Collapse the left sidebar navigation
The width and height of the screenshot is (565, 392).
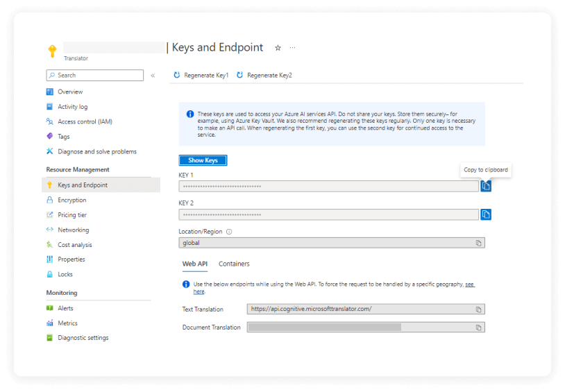[153, 76]
